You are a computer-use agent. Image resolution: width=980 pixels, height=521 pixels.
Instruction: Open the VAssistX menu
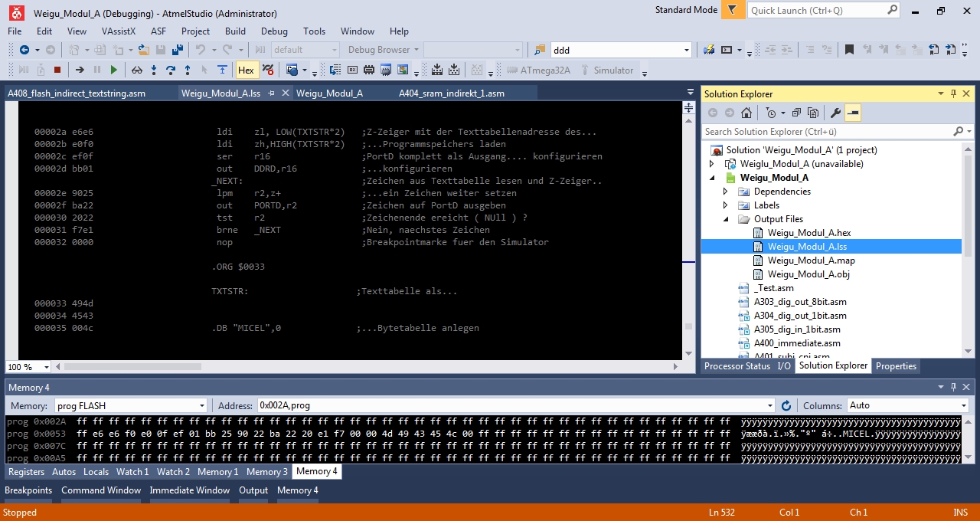tap(118, 31)
